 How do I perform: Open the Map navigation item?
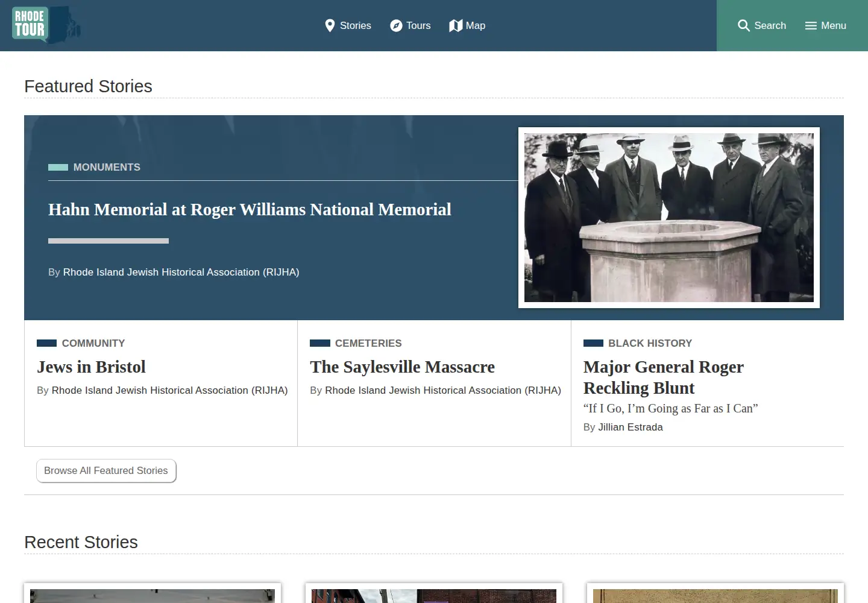(467, 25)
